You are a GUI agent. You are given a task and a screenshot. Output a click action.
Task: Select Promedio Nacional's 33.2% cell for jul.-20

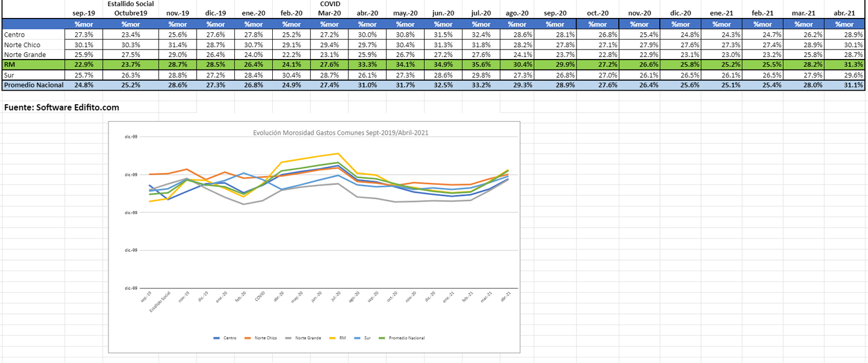pos(481,85)
